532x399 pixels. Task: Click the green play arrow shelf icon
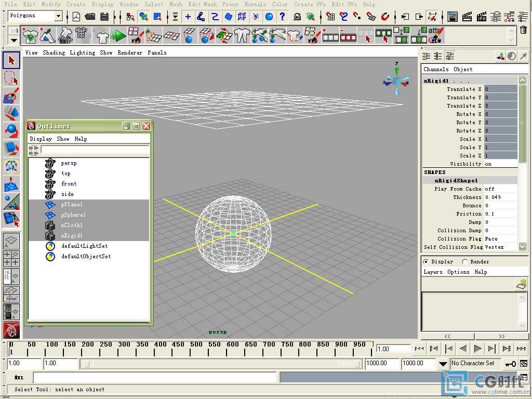[x=119, y=36]
